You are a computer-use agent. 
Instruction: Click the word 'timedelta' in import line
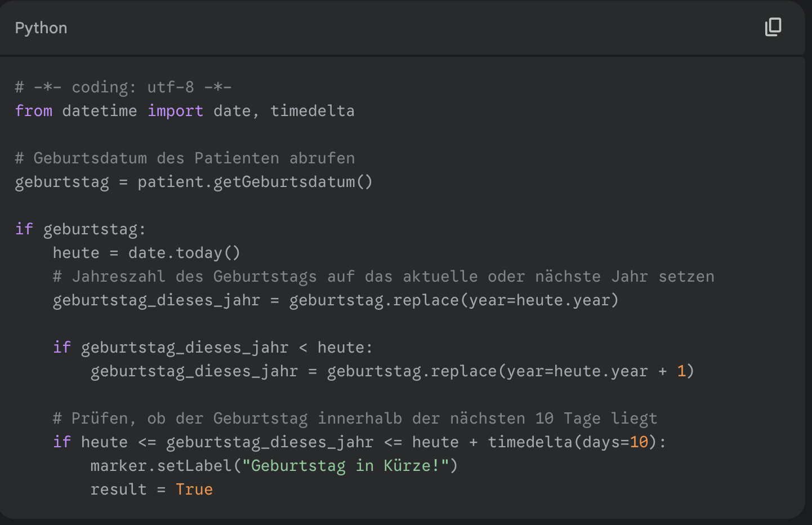[x=312, y=111]
